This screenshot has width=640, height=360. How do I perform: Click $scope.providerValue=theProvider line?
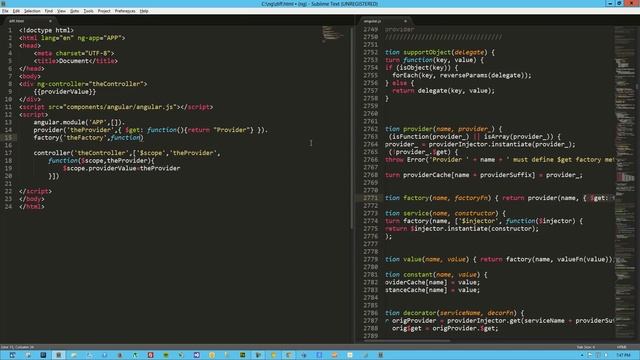[x=121, y=168]
